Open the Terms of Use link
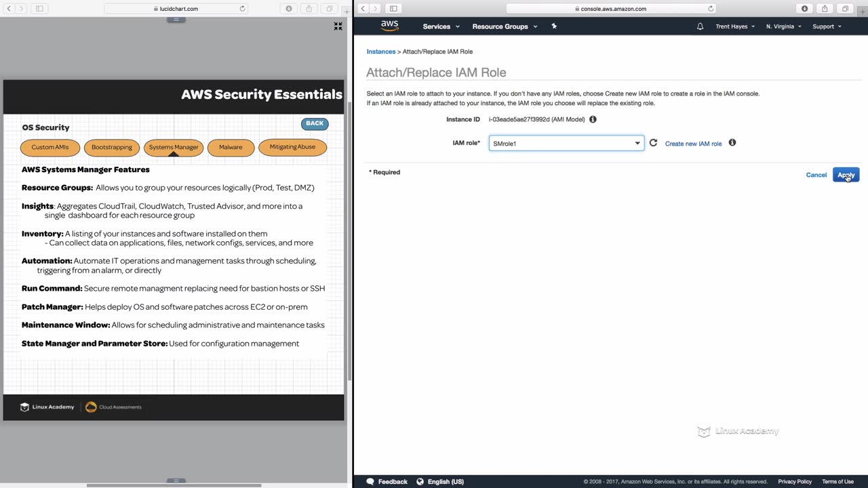 tap(837, 481)
